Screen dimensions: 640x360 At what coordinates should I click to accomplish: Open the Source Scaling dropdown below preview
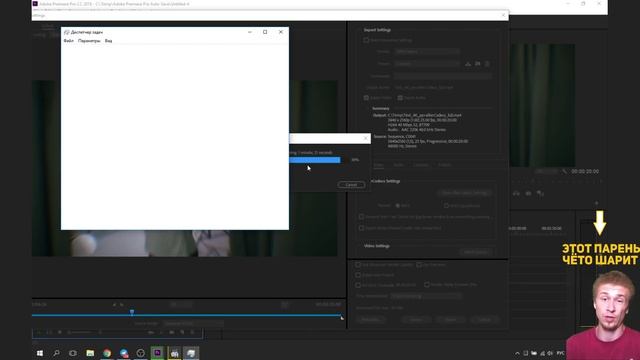click(193, 323)
